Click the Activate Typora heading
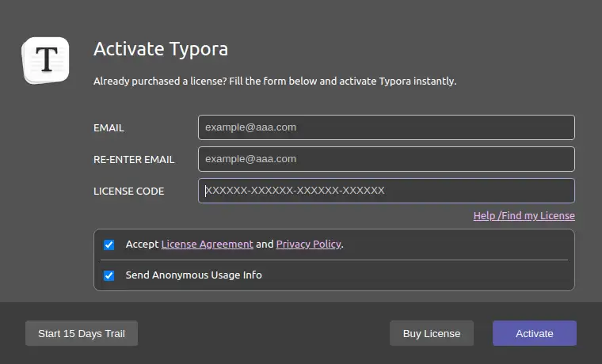The width and height of the screenshot is (602, 364). click(x=161, y=49)
